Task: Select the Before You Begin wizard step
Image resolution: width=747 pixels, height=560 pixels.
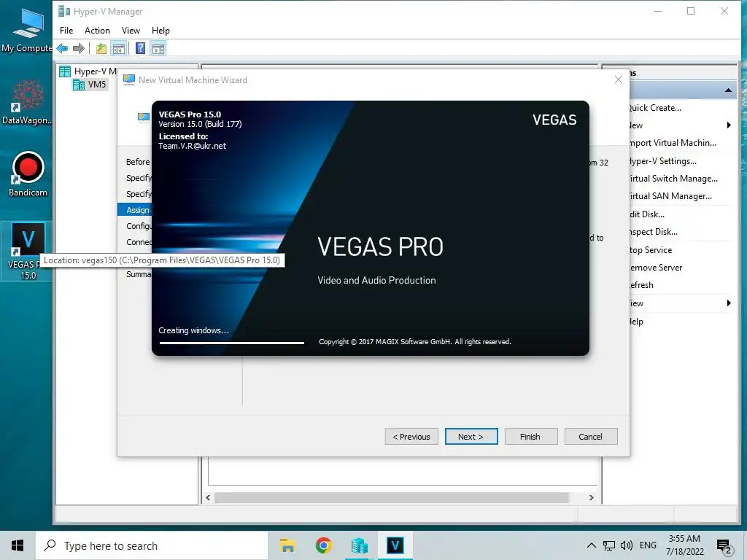Action: 138,162
